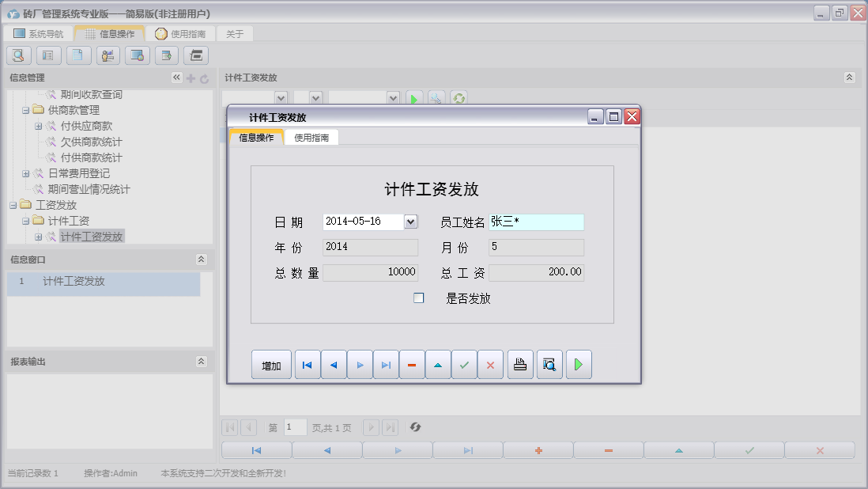Expand the 付供应款 tree node
Viewport: 868px width, 489px height.
[x=36, y=125]
